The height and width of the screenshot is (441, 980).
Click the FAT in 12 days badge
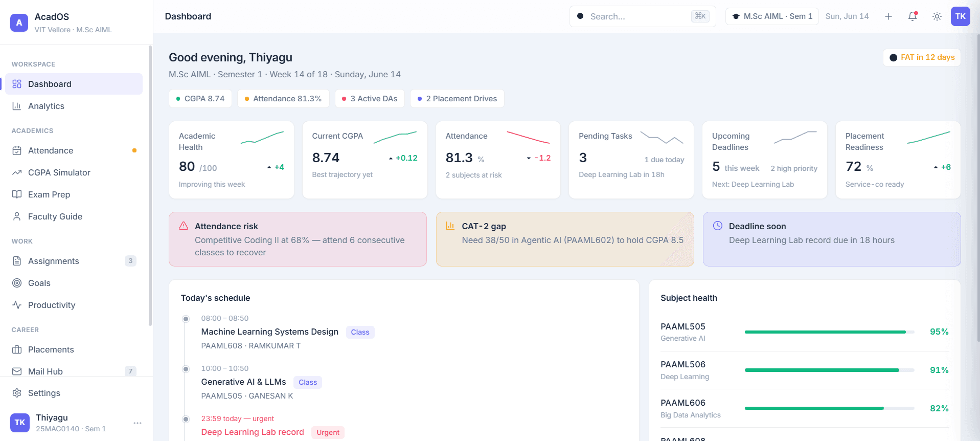pyautogui.click(x=922, y=57)
